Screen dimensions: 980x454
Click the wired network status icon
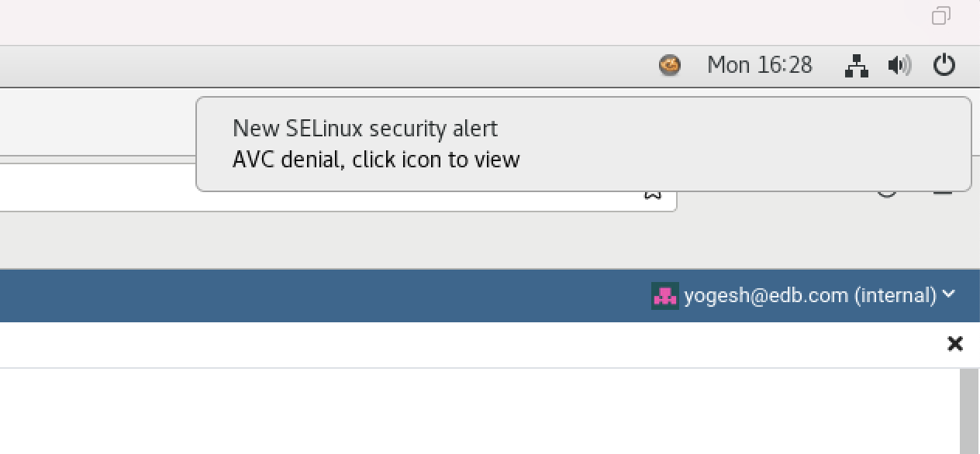tap(856, 65)
